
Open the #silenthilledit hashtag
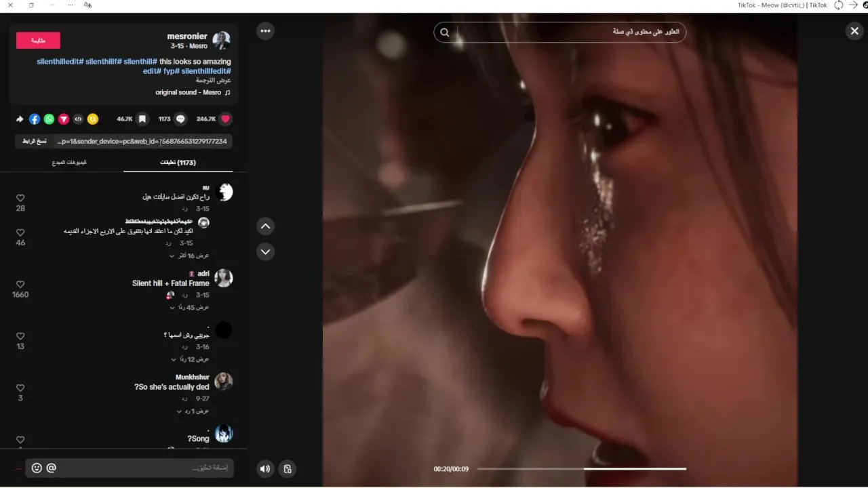click(x=60, y=62)
